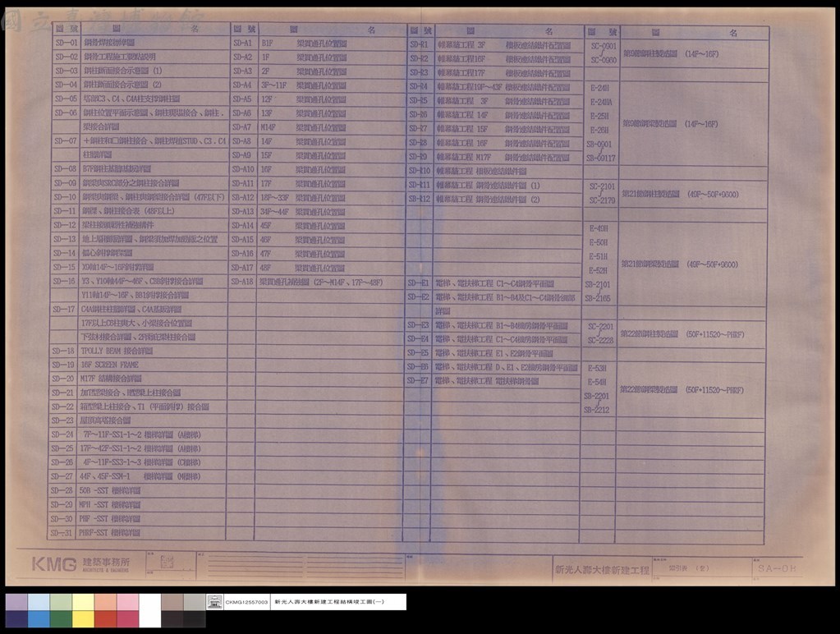
Task: Click the SD-23 drawing number
Action: click(62, 420)
